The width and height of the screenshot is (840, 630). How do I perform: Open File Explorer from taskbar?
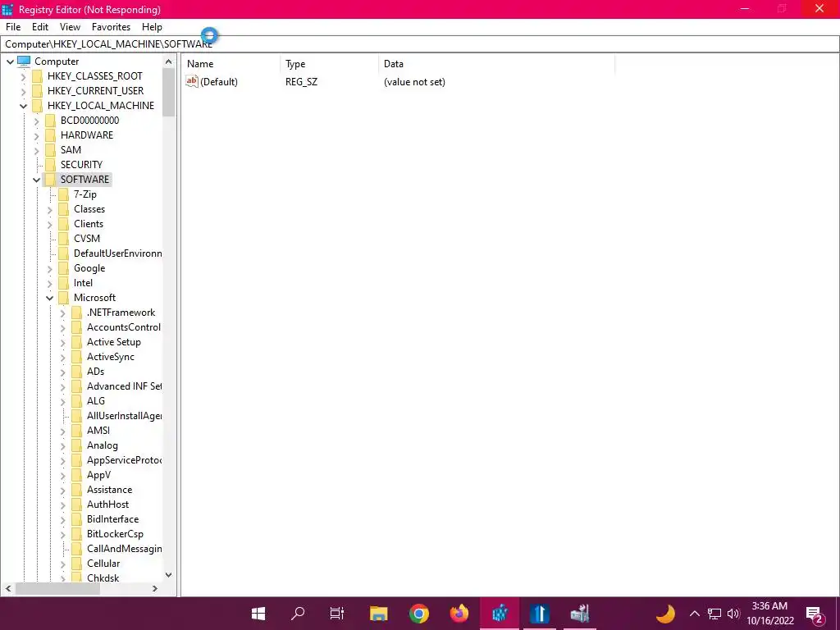(379, 614)
